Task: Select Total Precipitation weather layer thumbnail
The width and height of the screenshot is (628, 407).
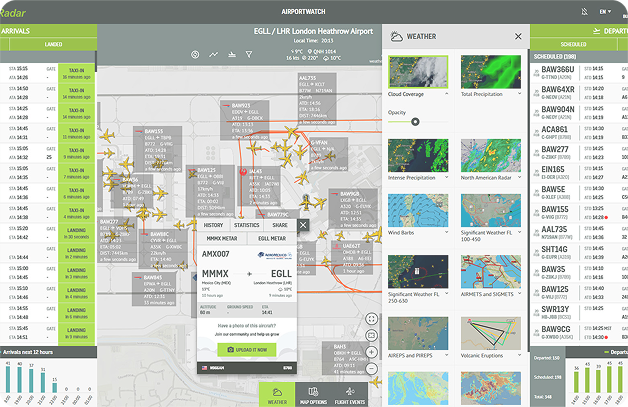Action: tap(488, 73)
